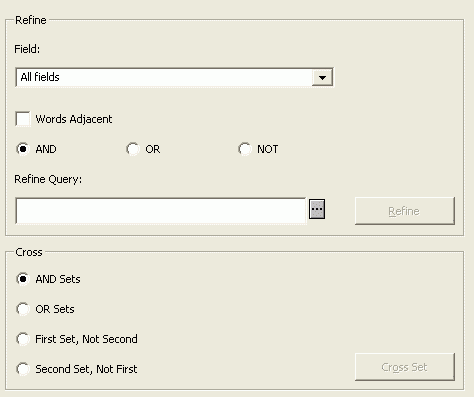Choose OR Sets in the Cross group

tap(23, 309)
